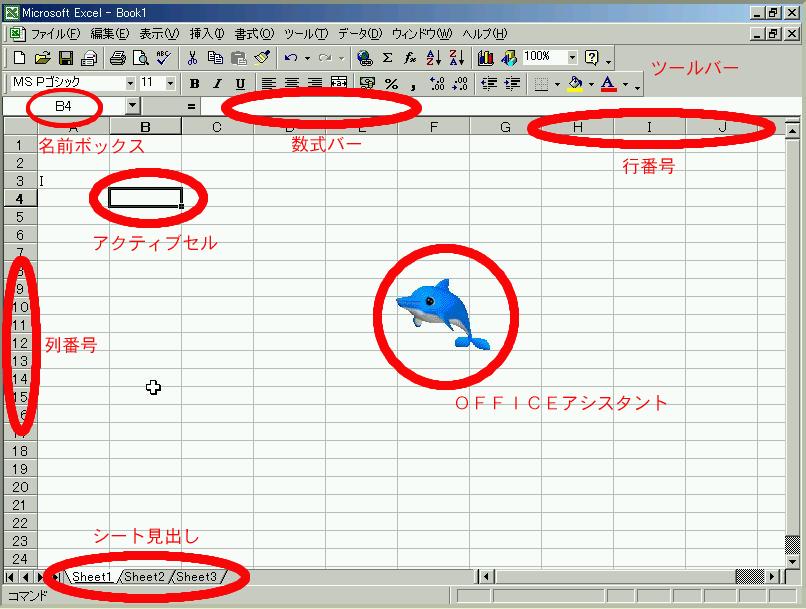Open Print Preview from the toolbar

[x=140, y=58]
